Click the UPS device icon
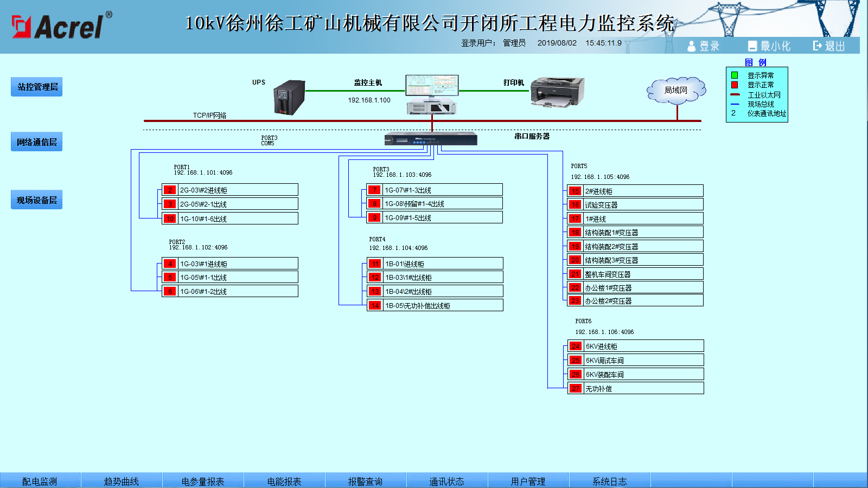This screenshot has width=868, height=488. (289, 98)
